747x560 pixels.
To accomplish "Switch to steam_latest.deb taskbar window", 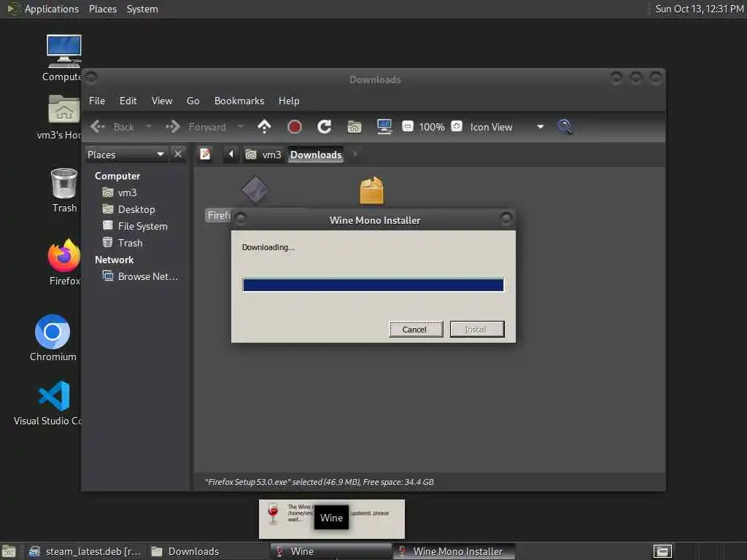I will pos(85,551).
